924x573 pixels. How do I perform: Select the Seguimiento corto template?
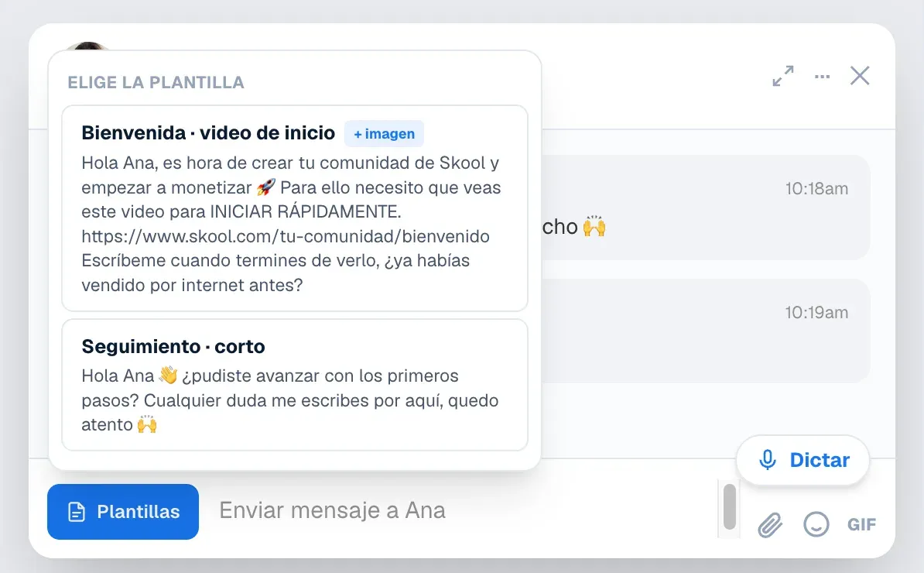coord(295,385)
